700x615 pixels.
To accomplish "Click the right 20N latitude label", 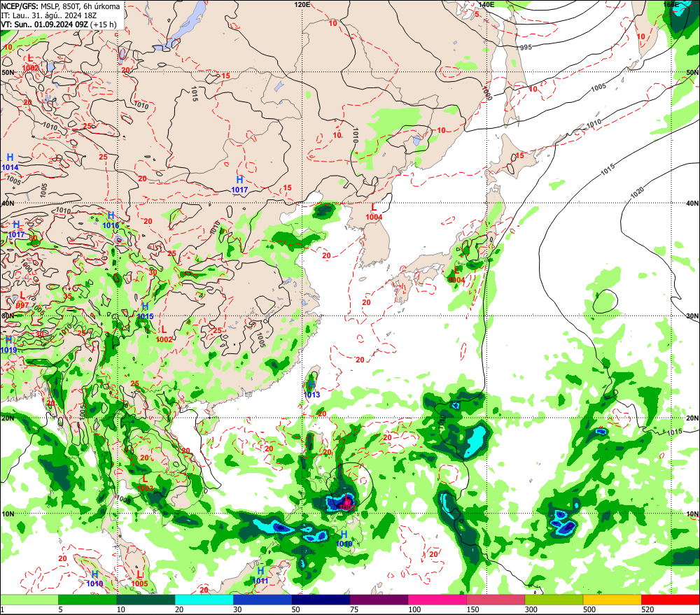I will [692, 418].
